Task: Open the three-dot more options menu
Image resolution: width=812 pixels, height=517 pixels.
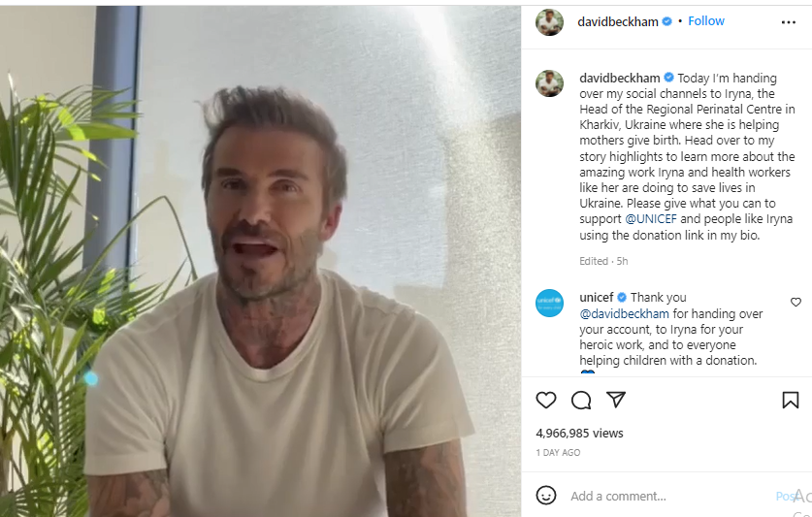Action: (788, 22)
